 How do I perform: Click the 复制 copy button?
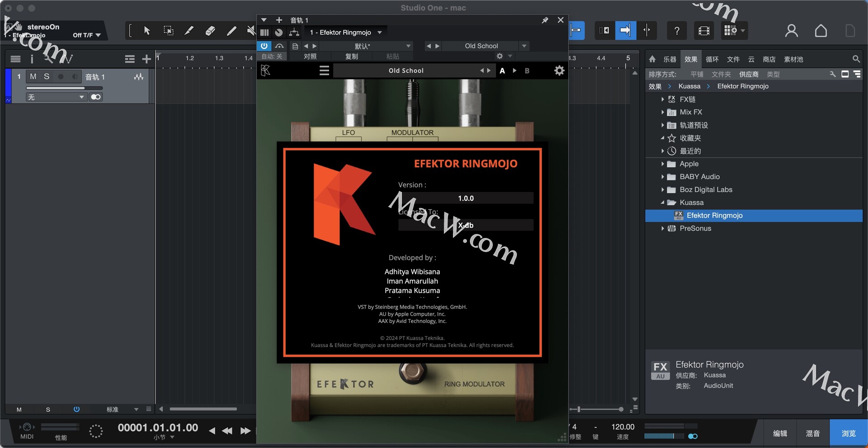click(352, 56)
